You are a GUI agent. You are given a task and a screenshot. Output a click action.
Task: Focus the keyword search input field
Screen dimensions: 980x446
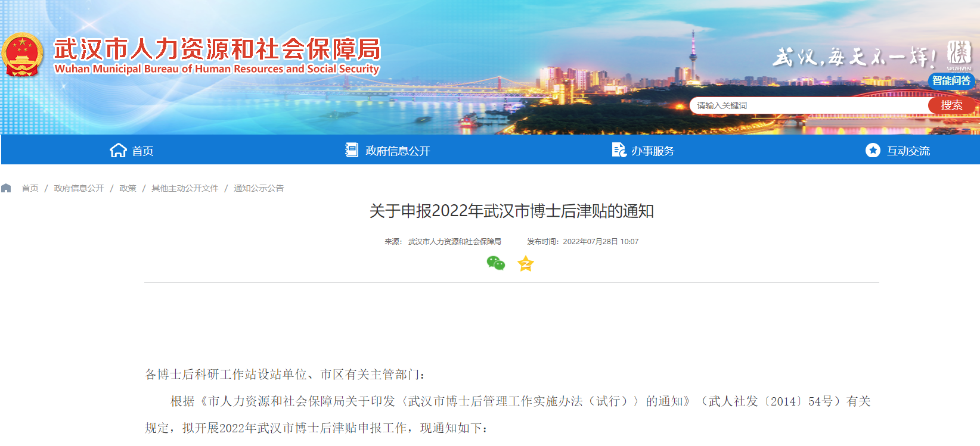pyautogui.click(x=809, y=105)
